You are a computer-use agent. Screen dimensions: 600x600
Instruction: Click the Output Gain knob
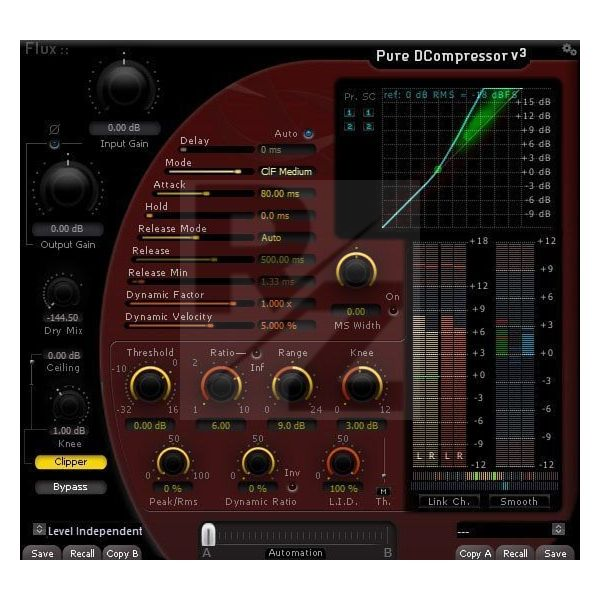click(x=68, y=187)
